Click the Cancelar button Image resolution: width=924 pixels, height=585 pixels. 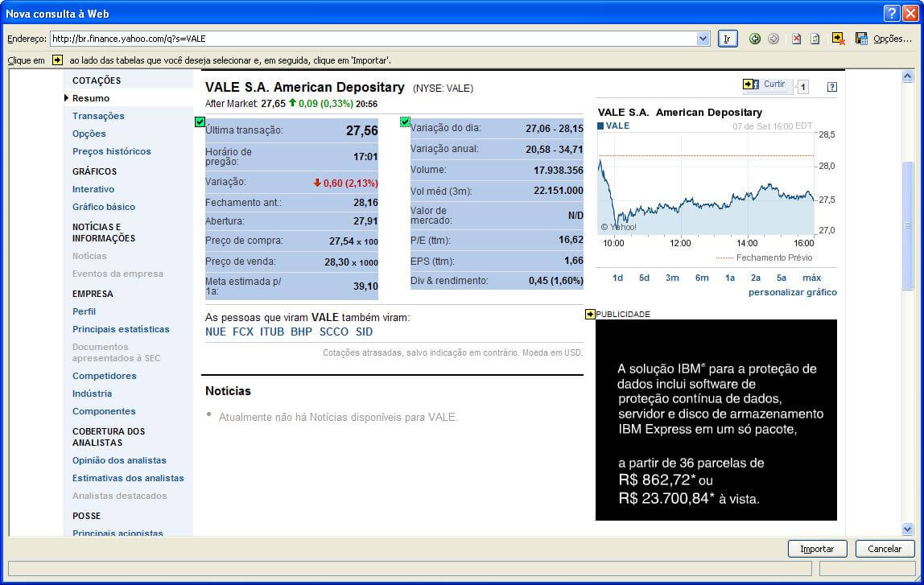885,549
